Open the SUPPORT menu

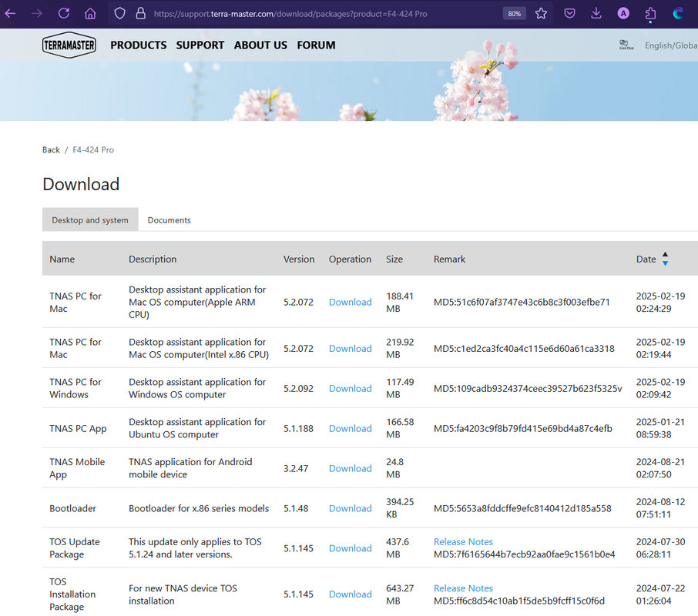(200, 45)
